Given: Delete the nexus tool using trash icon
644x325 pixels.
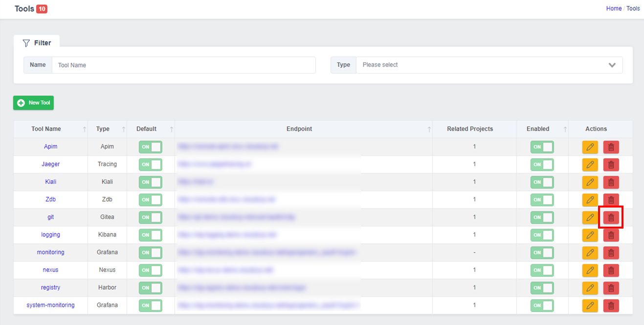Looking at the screenshot, I should pyautogui.click(x=611, y=270).
